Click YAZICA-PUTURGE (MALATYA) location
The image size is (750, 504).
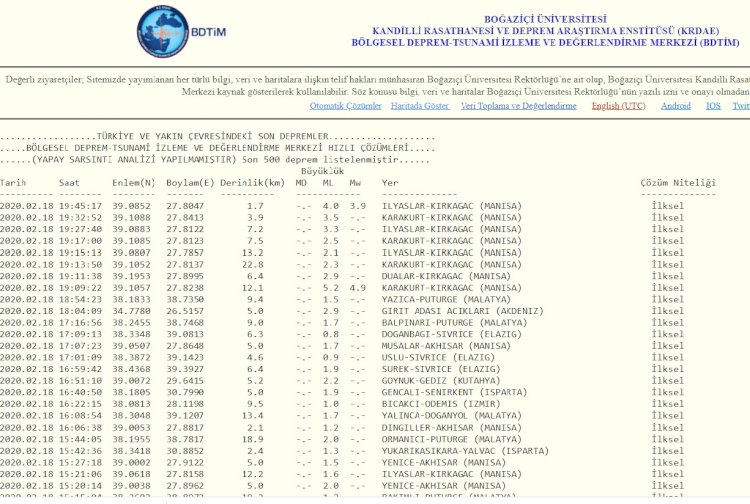coord(446,299)
